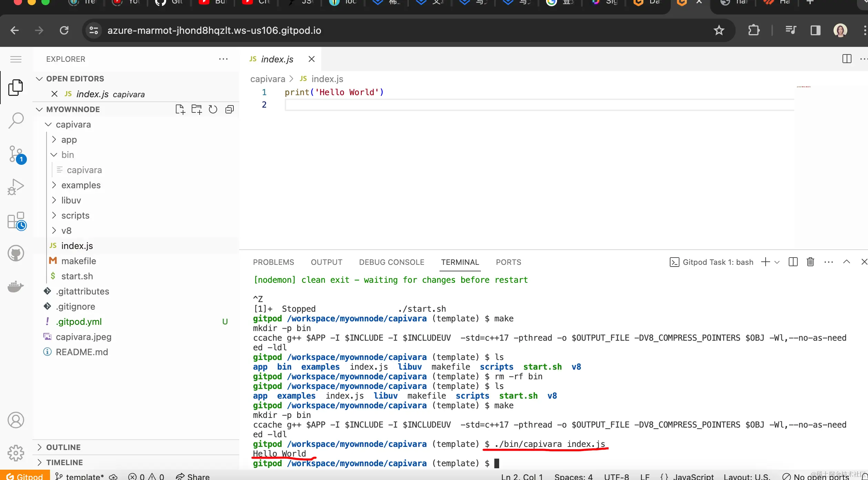
Task: Kill terminal with the trash icon
Action: pyautogui.click(x=810, y=262)
